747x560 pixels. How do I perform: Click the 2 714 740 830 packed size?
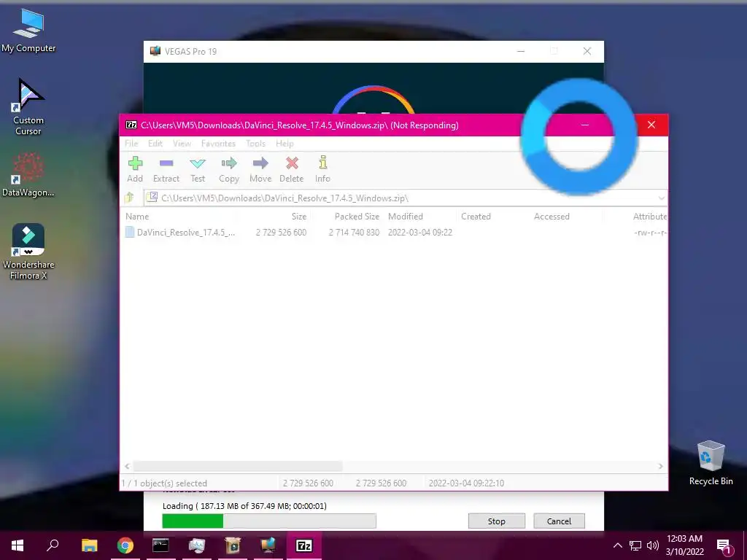(354, 233)
